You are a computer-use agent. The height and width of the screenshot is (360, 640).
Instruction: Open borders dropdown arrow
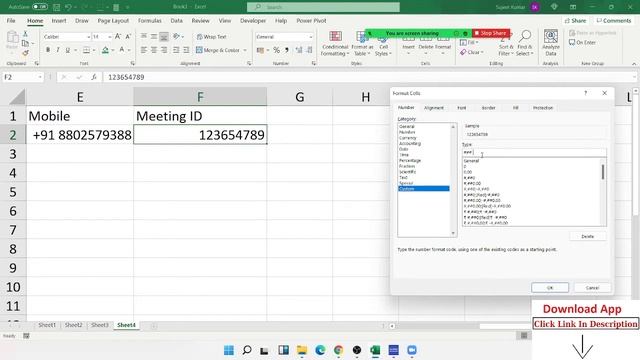94,50
